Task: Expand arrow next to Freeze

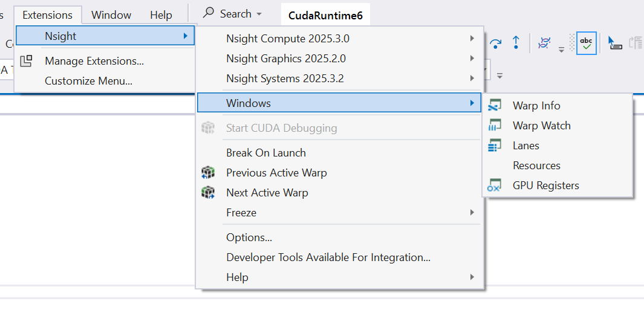Action: pos(472,213)
